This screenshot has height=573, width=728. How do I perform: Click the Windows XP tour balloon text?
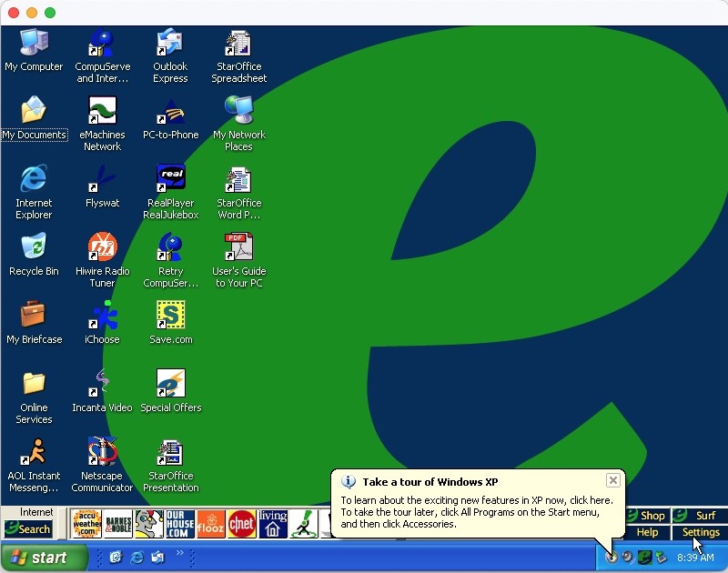[x=477, y=512]
